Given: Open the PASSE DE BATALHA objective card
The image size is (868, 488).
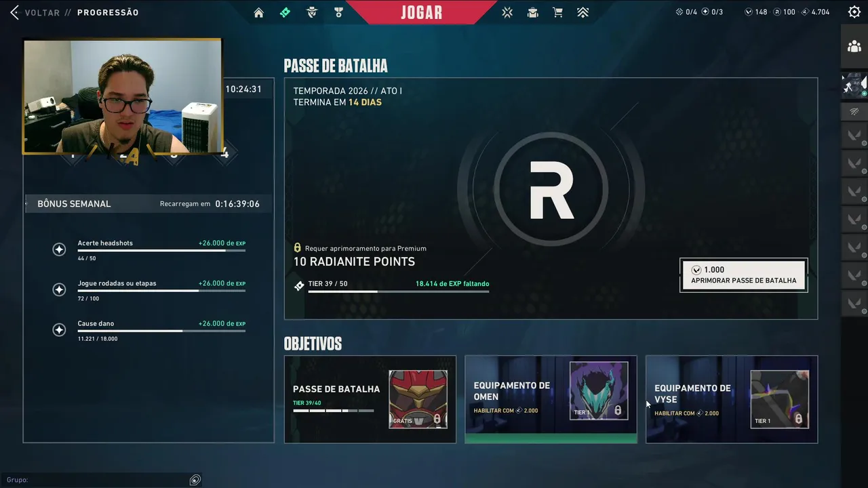Looking at the screenshot, I should pyautogui.click(x=370, y=399).
